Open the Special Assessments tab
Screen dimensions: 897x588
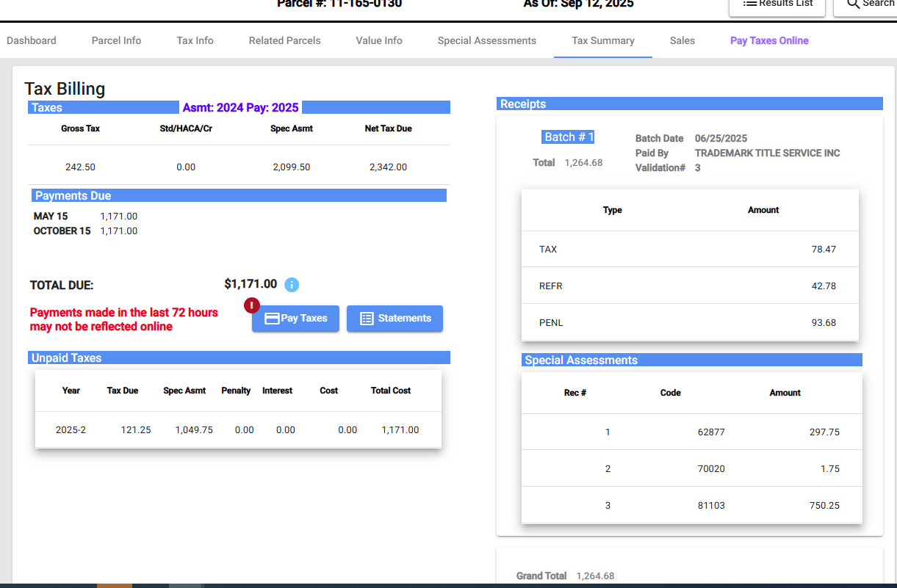(486, 40)
